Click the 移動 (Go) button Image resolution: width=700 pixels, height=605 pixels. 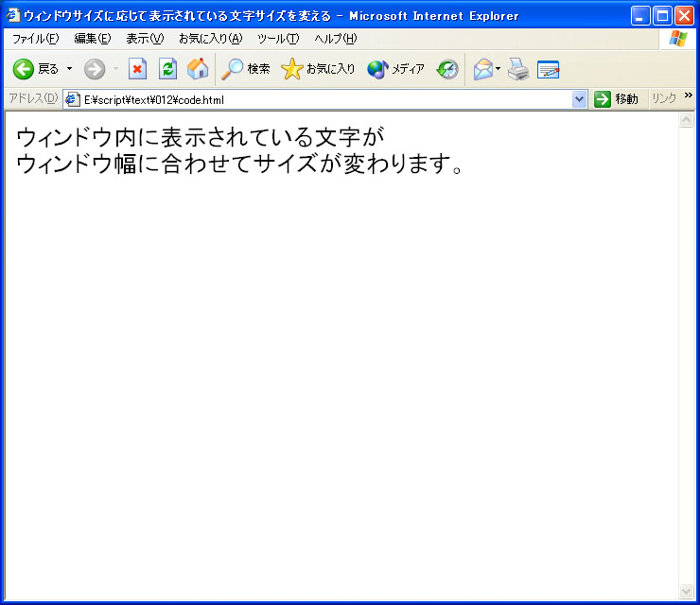[x=616, y=99]
